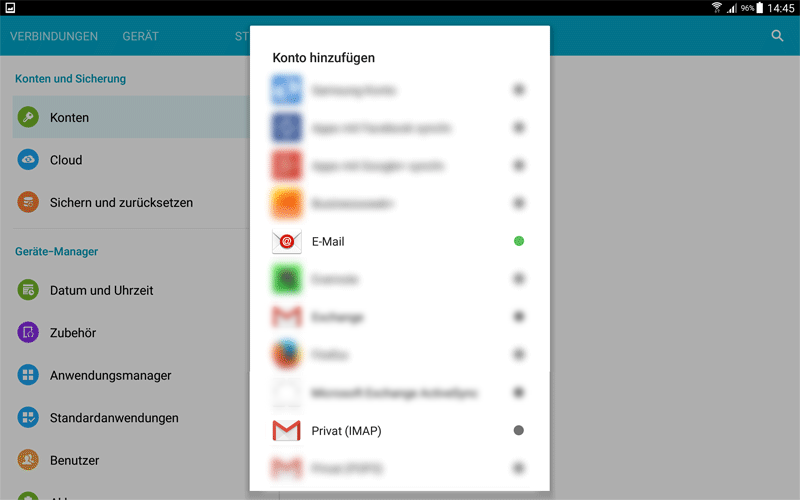This screenshot has height=500, width=800.
Task: Click the Datum und Uhrzeit icon
Action: point(28,291)
